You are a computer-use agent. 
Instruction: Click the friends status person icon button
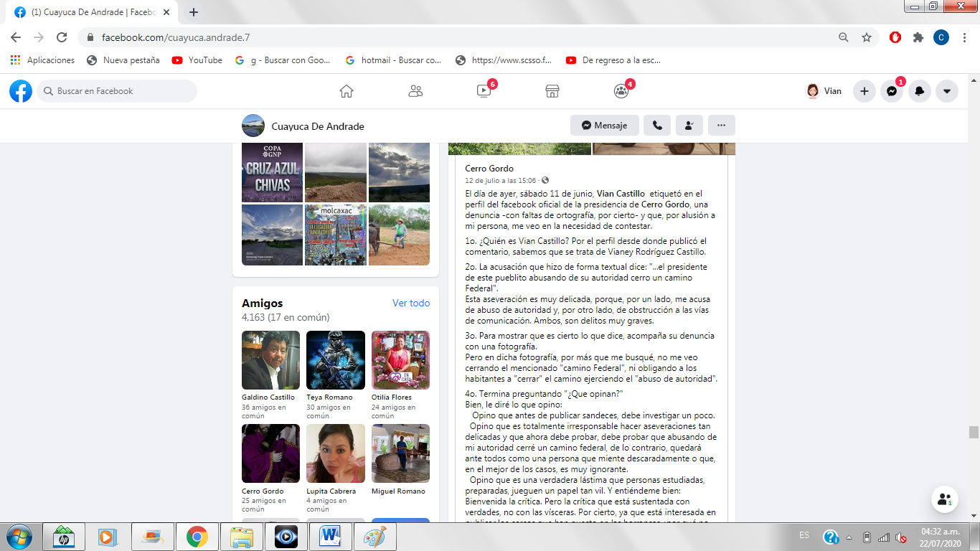689,126
